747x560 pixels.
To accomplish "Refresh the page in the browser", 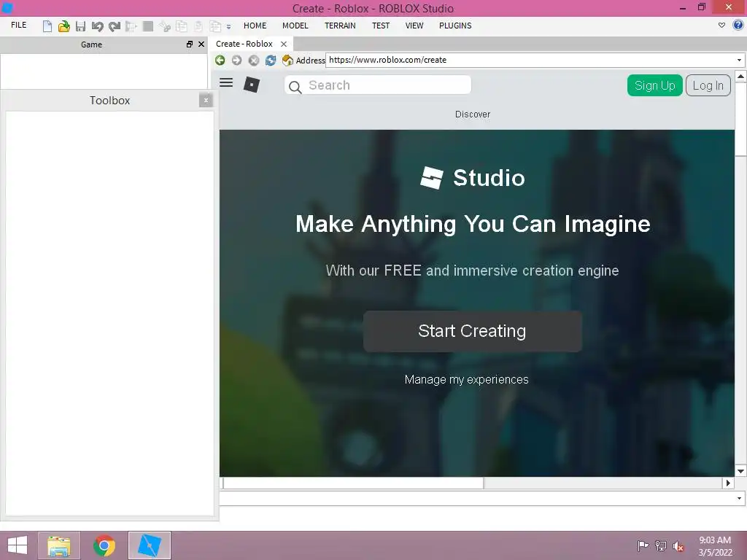I will pyautogui.click(x=271, y=60).
